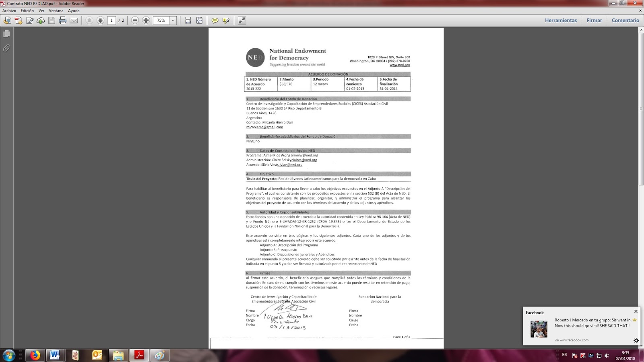Click the cloud upload icon
The width and height of the screenshot is (644, 362).
[41, 21]
